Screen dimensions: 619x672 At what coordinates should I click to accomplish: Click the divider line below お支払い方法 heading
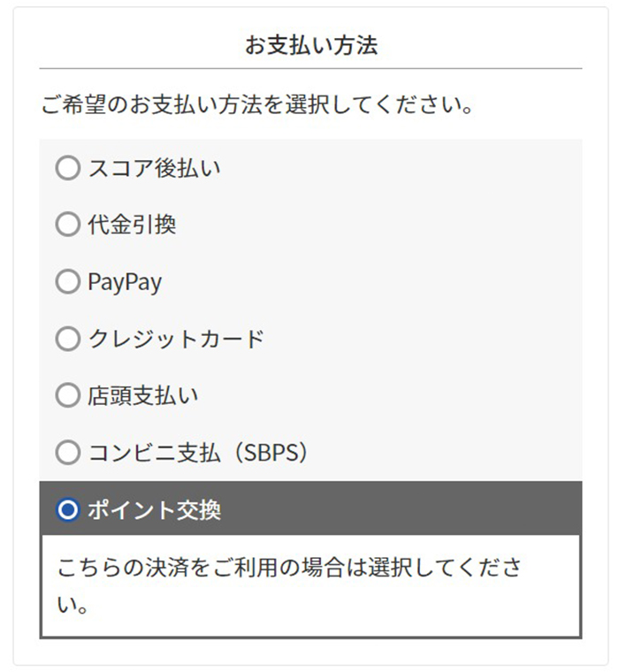click(310, 68)
